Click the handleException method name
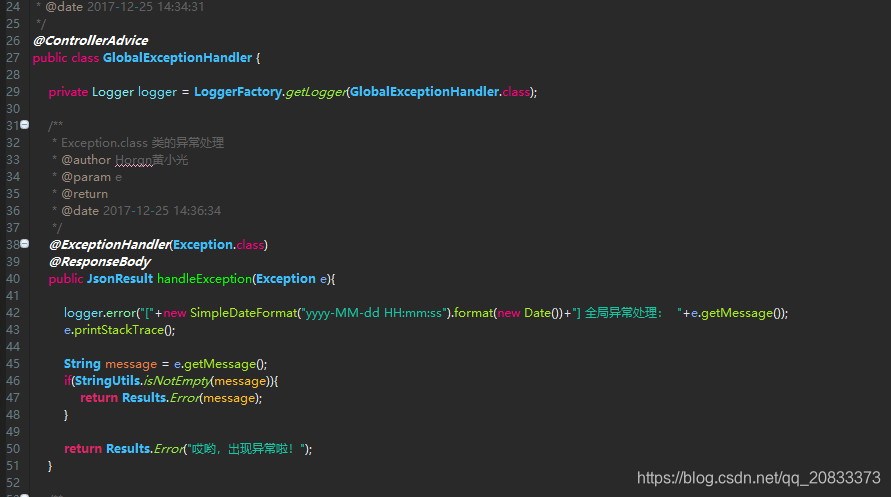The image size is (891, 497). [x=205, y=279]
